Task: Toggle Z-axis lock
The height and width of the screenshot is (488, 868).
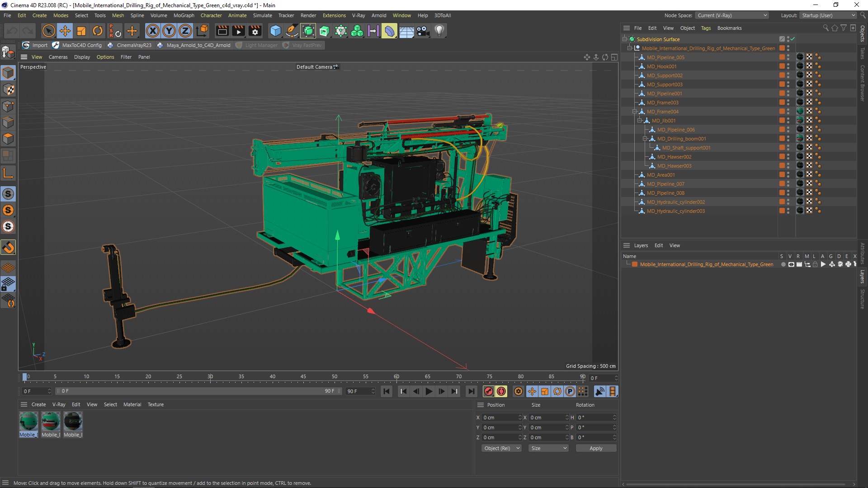Action: pyautogui.click(x=185, y=31)
